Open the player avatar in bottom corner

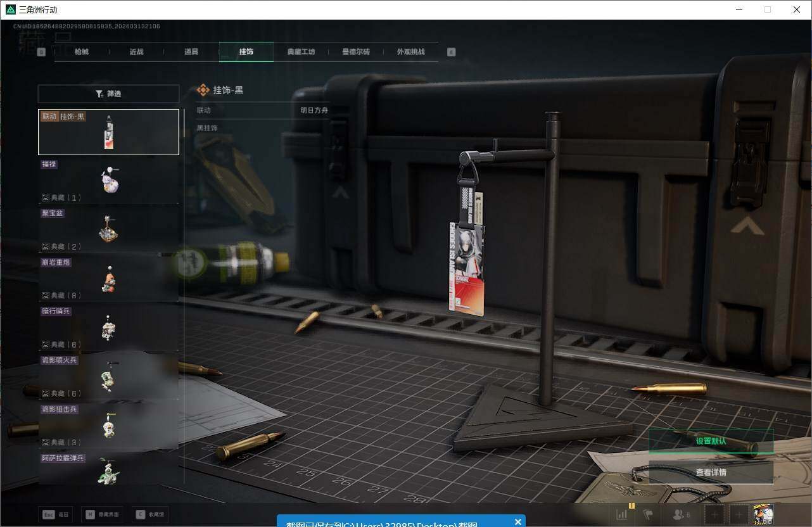[763, 514]
